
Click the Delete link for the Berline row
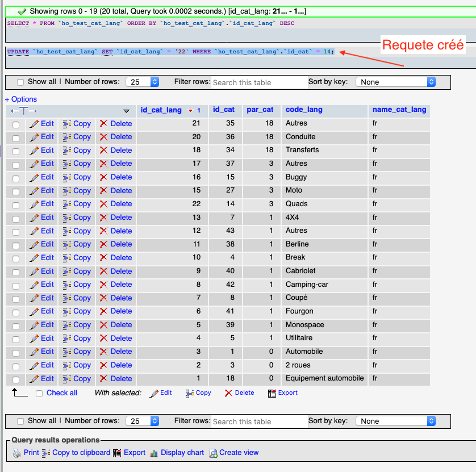121,244
